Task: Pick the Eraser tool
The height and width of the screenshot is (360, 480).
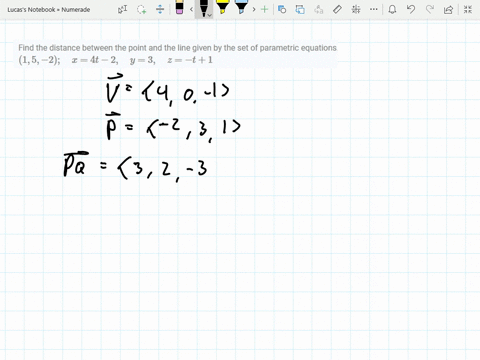Action: 179,7
